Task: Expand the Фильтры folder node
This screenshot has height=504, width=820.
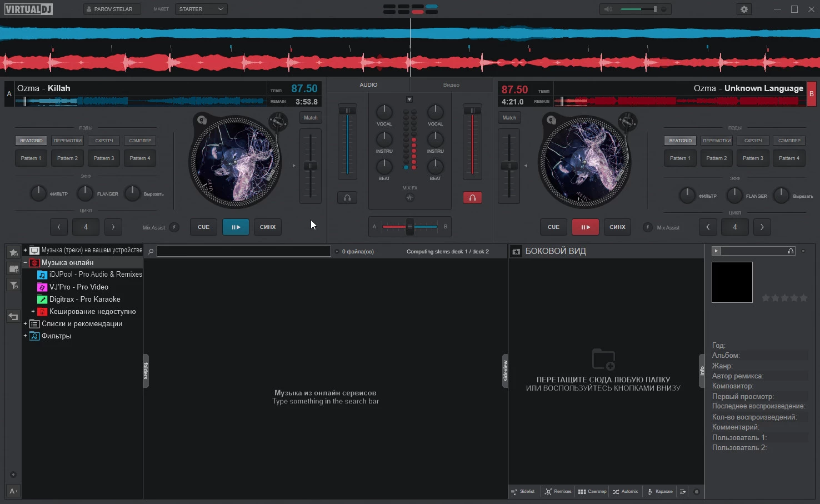Action: 25,336
